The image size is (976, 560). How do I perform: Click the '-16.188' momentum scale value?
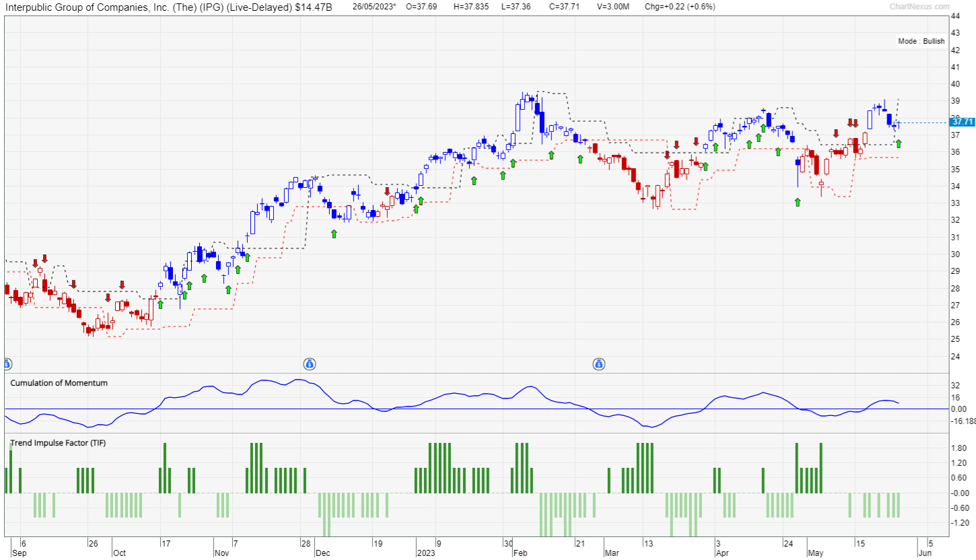click(x=963, y=421)
